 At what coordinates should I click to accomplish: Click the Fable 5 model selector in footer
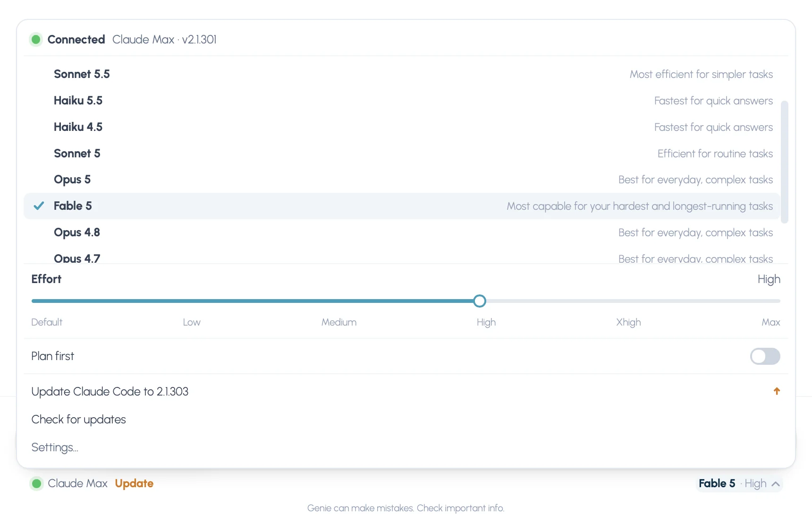[x=739, y=483]
